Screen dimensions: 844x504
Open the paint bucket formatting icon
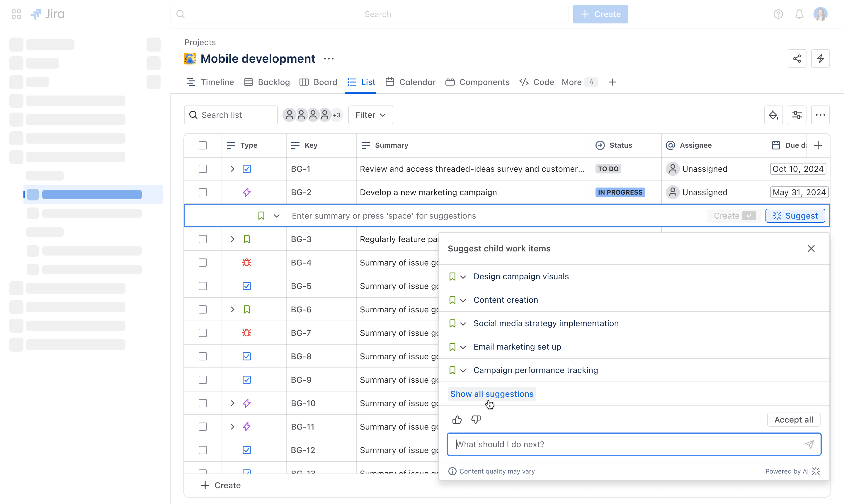coord(773,115)
